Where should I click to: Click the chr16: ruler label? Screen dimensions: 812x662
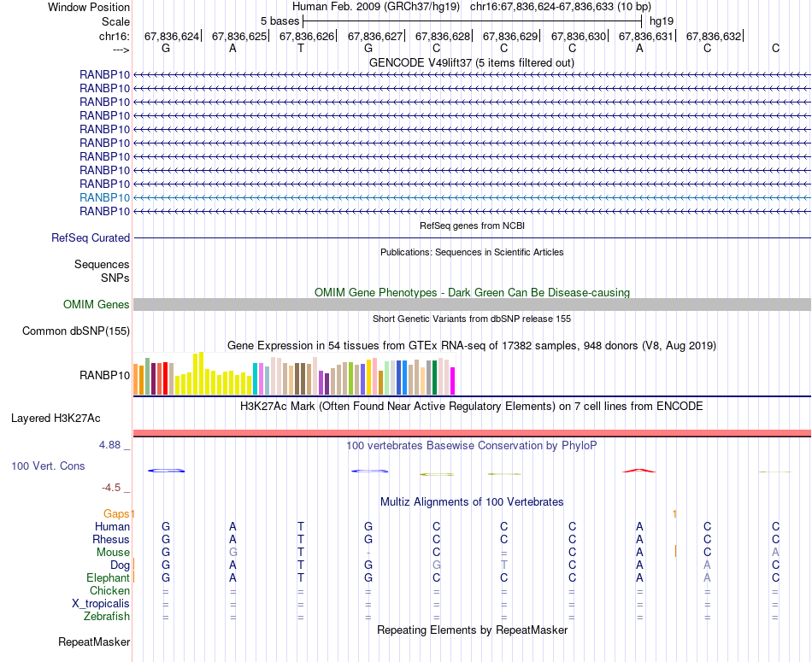[114, 36]
